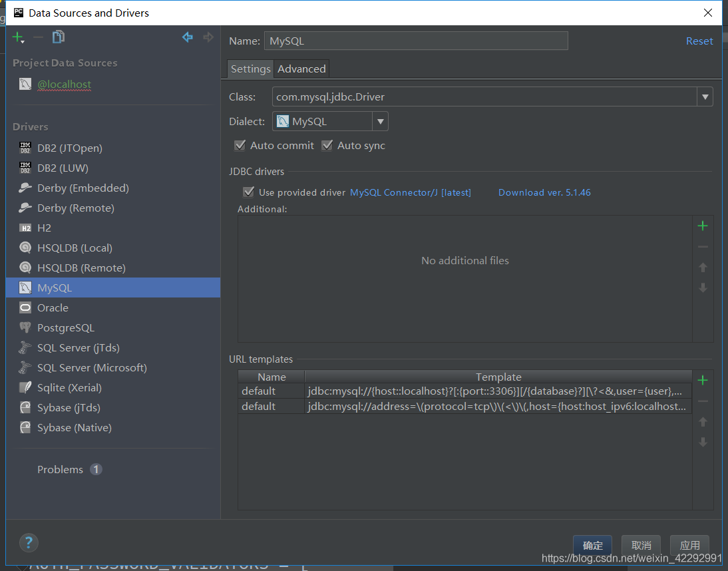Add an additional driver file with plus

tap(703, 226)
